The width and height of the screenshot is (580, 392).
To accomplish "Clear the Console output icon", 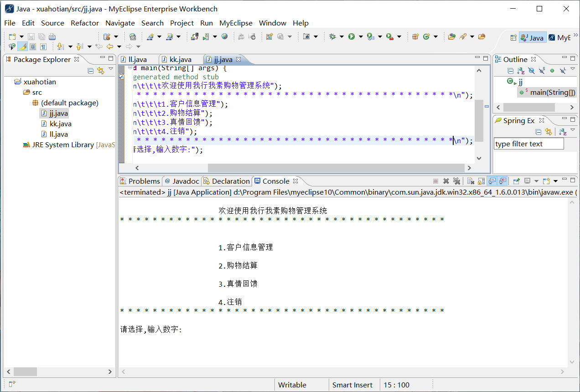I will click(x=471, y=181).
